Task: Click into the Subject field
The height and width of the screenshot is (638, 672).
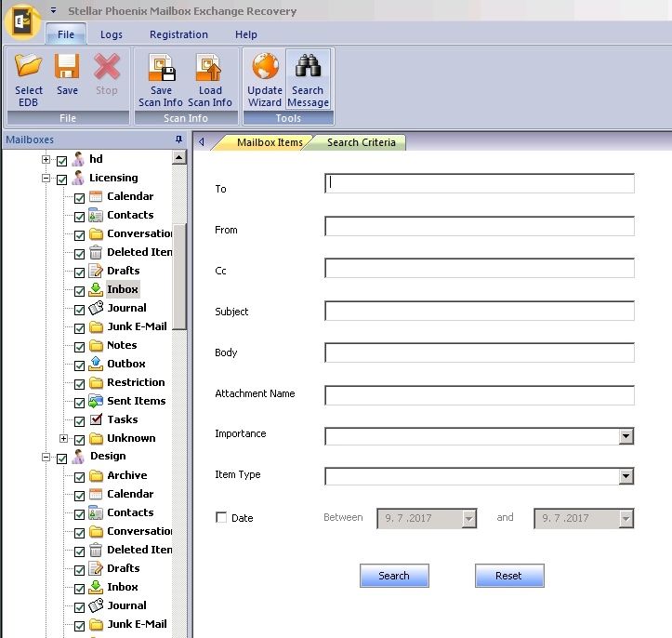Action: tap(480, 311)
